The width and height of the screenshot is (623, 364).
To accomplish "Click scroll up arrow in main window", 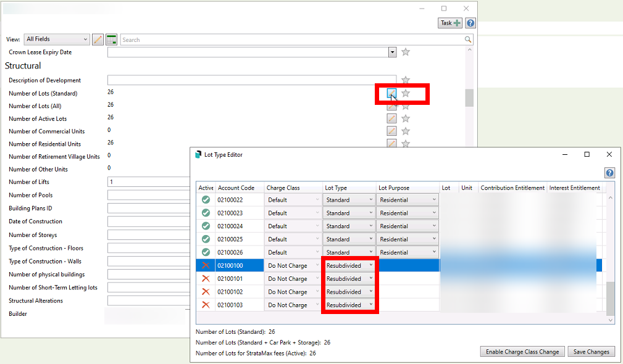I will pos(469,51).
